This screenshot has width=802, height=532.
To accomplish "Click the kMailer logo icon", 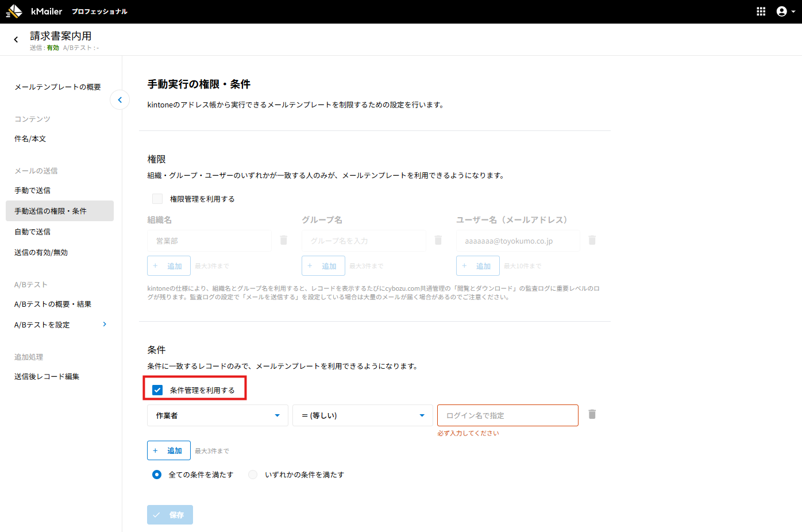I will coord(14,11).
